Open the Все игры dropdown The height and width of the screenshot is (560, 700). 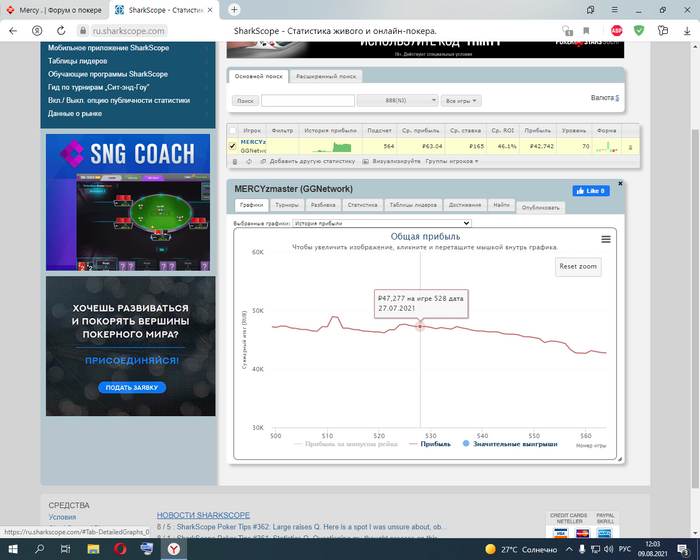pyautogui.click(x=461, y=101)
